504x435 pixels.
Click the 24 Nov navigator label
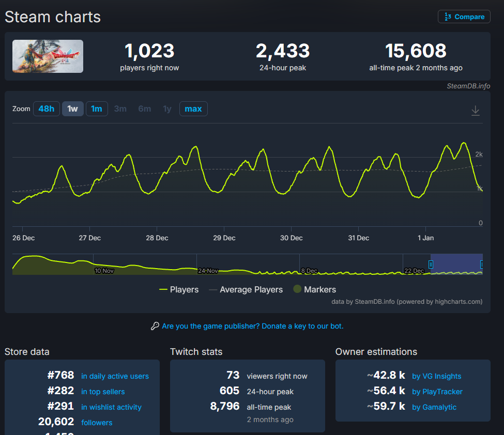click(x=208, y=271)
